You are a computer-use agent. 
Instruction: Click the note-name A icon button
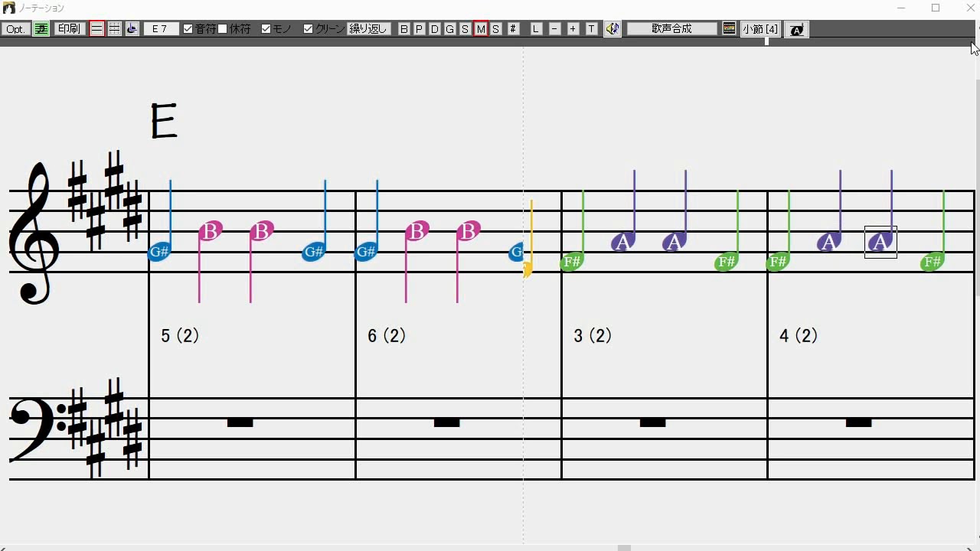click(x=796, y=30)
